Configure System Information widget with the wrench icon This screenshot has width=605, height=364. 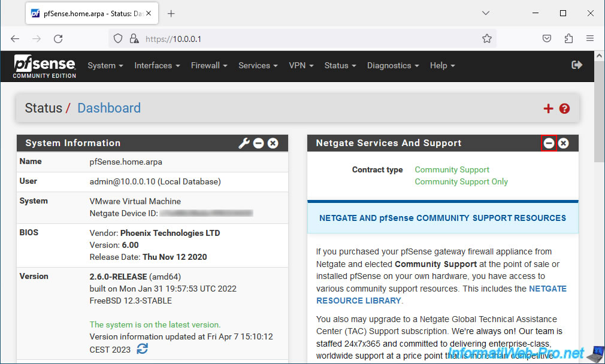click(244, 143)
